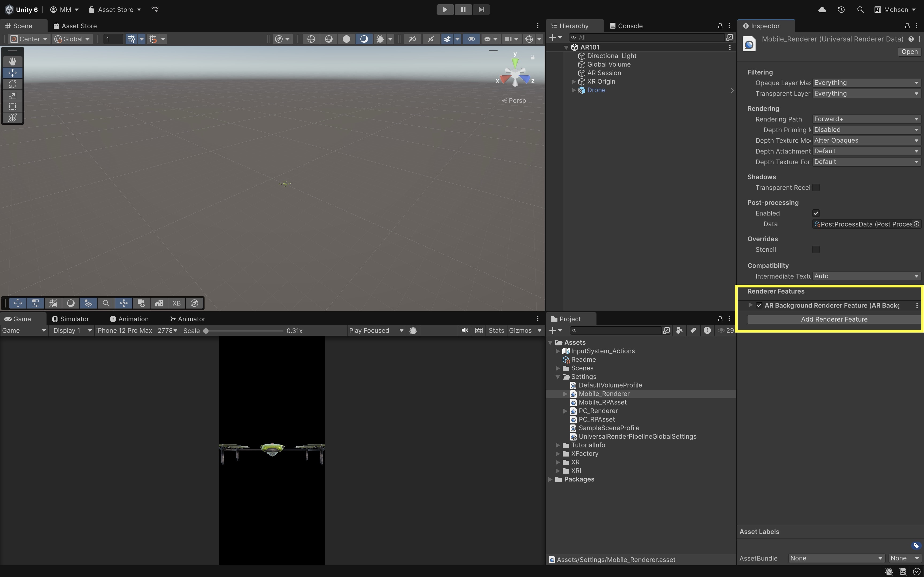This screenshot has width=924, height=577.
Task: Switch to the Console tab
Action: (x=626, y=26)
